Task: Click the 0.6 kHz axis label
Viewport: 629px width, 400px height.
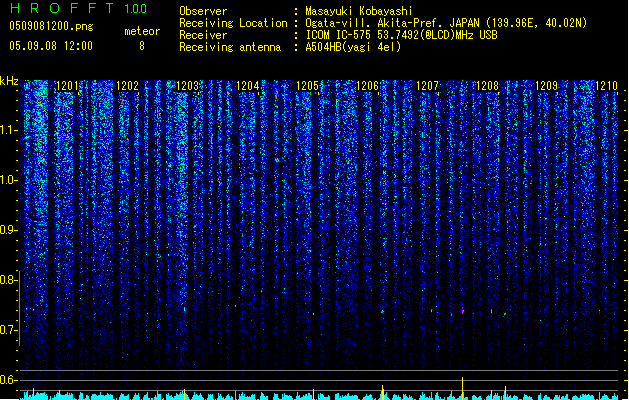Action: 8,380
